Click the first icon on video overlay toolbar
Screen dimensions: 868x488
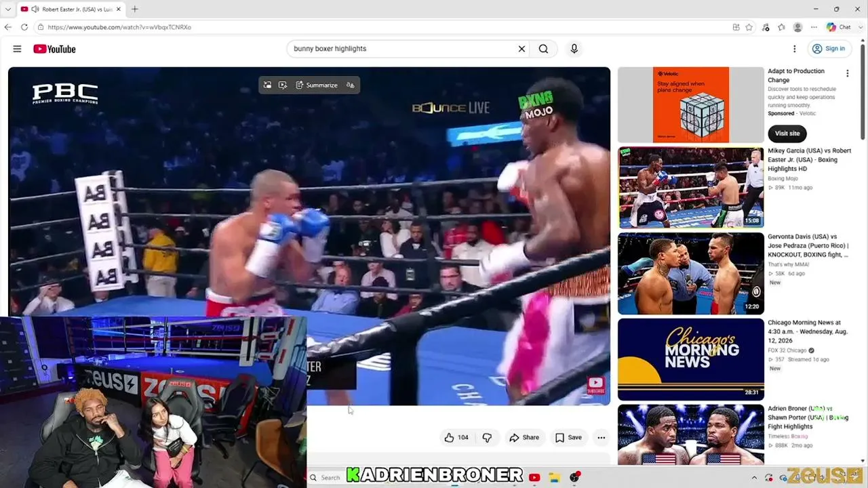pos(268,85)
